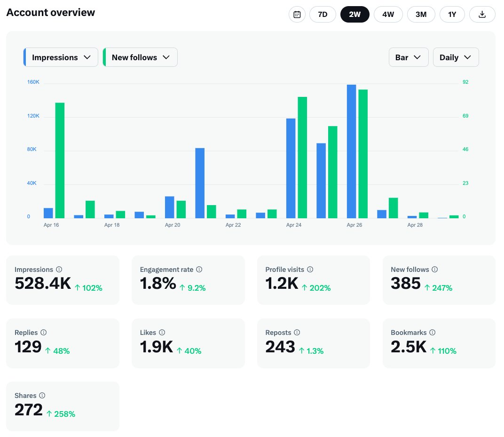Click the Shares value 272
The image size is (504, 437).
click(x=29, y=410)
